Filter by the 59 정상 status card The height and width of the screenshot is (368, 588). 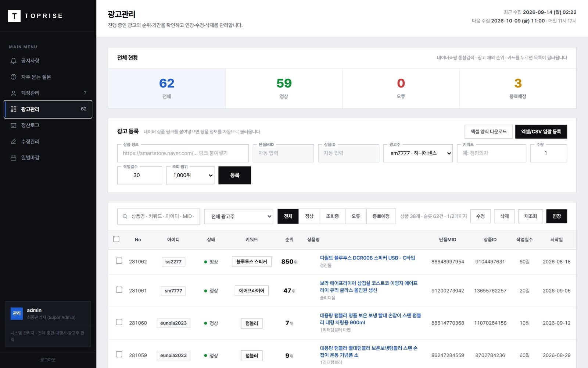284,88
